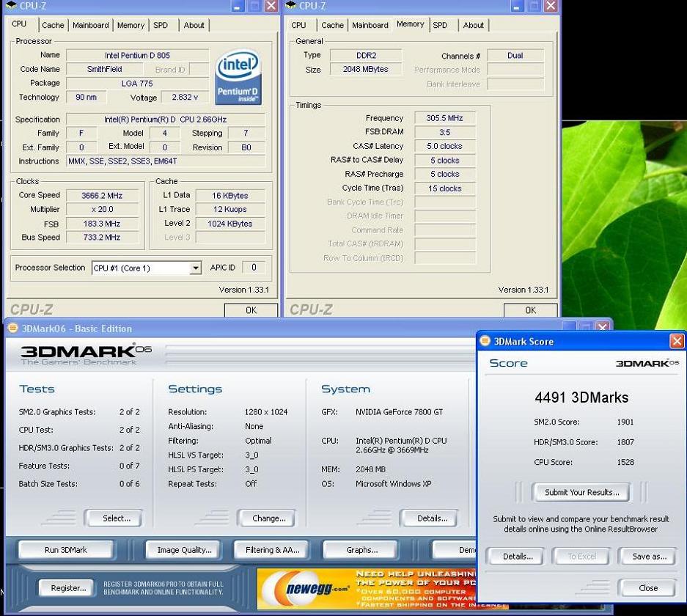Click 3DMark06 window title bar icon
Viewport: 687px width, 616px height.
click(x=12, y=328)
